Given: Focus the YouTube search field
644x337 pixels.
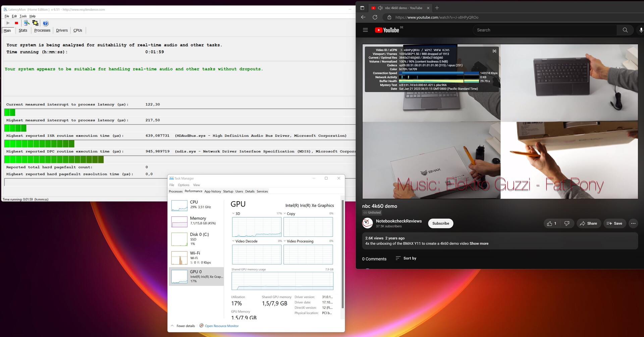Looking at the screenshot, I should 545,30.
